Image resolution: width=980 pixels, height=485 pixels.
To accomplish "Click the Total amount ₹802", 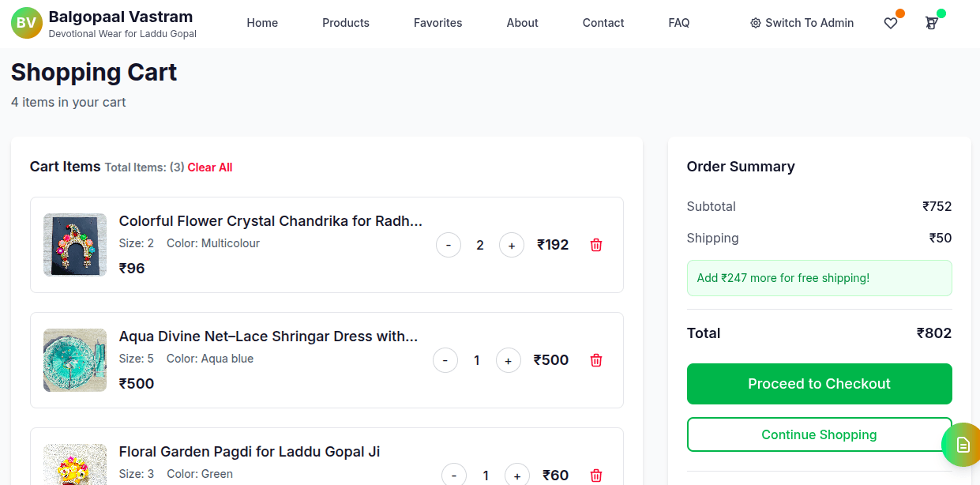I will coord(934,333).
